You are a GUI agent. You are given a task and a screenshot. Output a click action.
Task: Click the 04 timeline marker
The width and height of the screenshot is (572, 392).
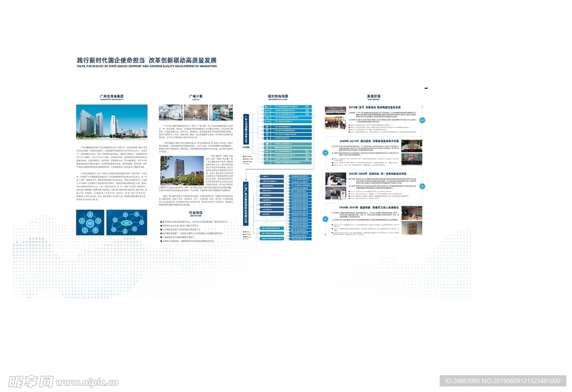coord(422,120)
